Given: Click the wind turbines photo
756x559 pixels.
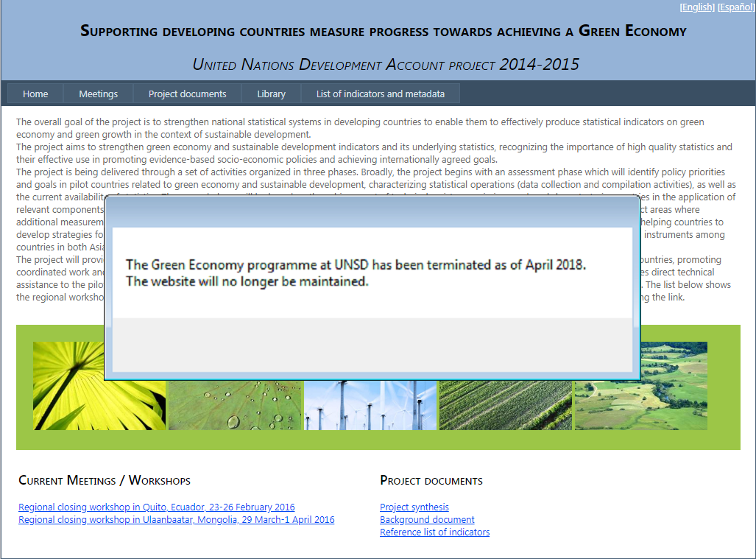Looking at the screenshot, I should click(x=370, y=405).
